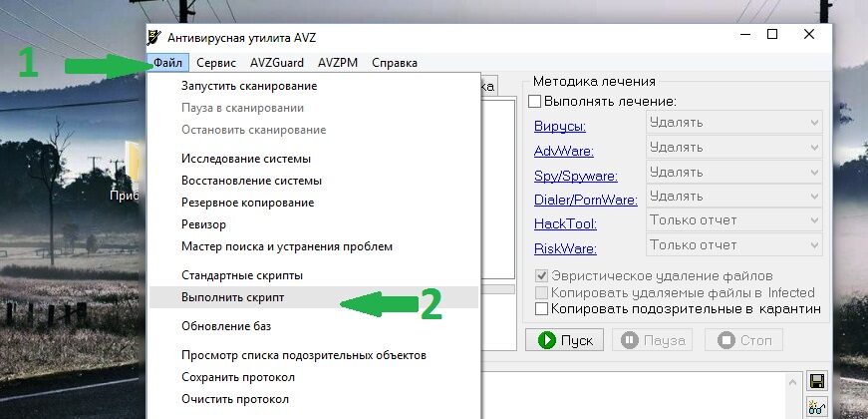Select Обновление баз menu entry
The width and height of the screenshot is (868, 419).
(313, 326)
